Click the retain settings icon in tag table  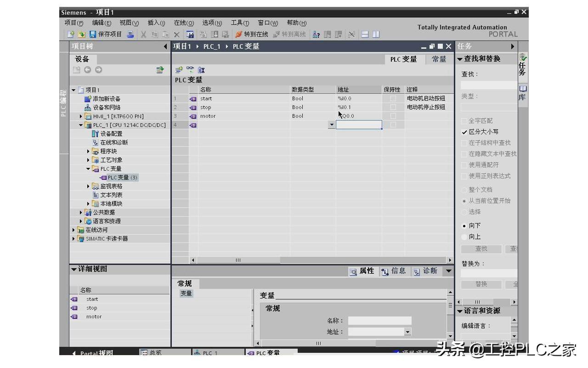(x=201, y=70)
